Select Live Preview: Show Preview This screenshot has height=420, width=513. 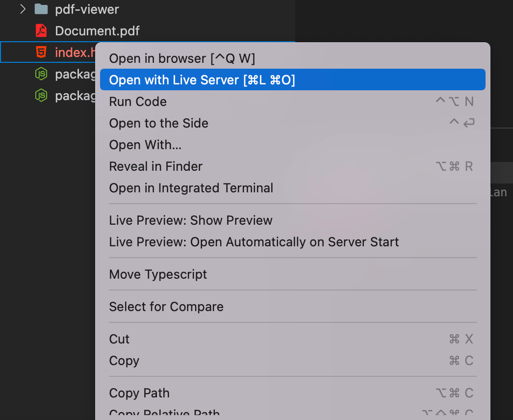click(x=292, y=220)
